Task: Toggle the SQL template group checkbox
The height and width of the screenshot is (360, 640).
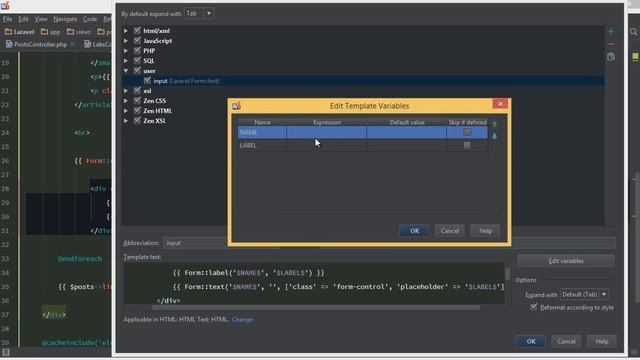Action: click(x=137, y=61)
